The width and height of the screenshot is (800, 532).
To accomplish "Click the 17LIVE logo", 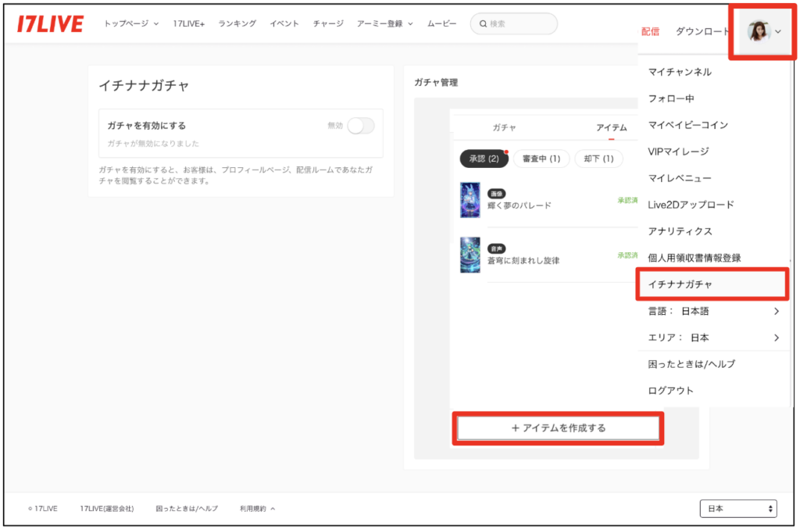I will pos(50,23).
